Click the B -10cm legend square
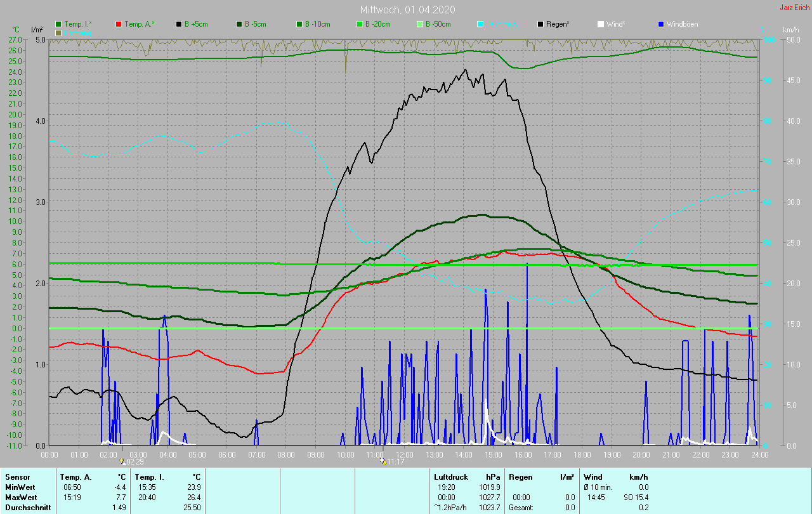This screenshot has height=514, width=812. coord(299,24)
